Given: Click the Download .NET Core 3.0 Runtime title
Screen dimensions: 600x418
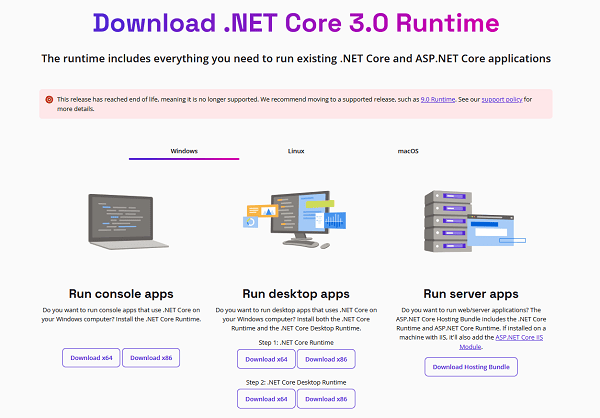Looking at the screenshot, I should click(x=296, y=23).
